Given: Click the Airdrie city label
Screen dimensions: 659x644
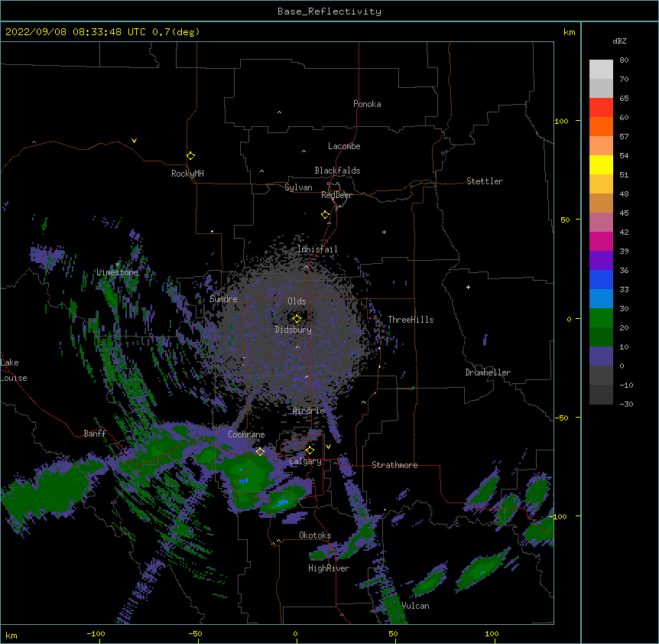Looking at the screenshot, I should click(x=309, y=411).
